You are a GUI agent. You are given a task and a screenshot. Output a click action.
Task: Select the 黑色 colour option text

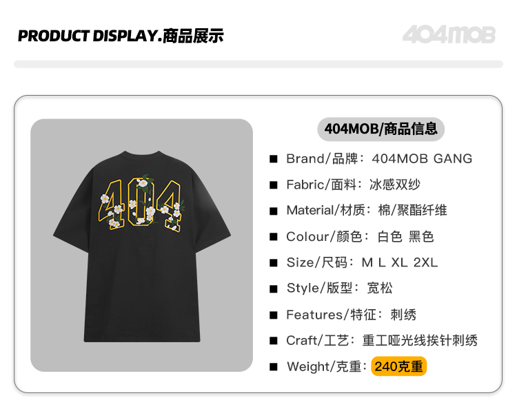421,237
